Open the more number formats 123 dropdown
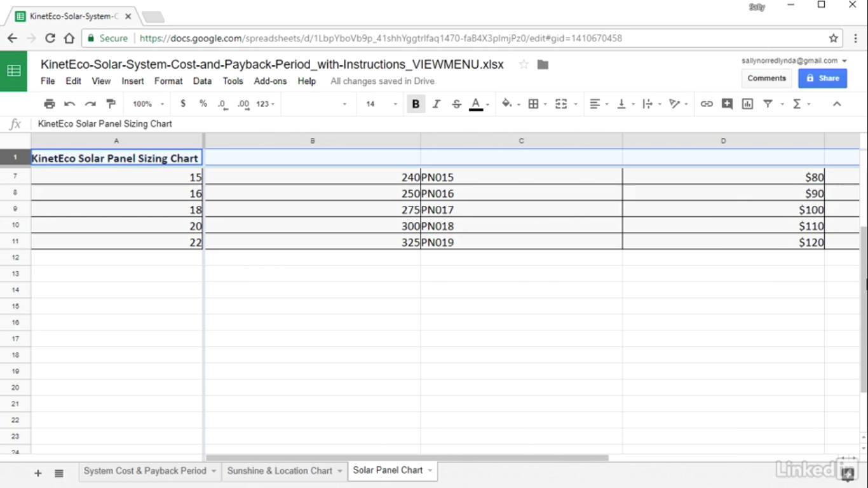The width and height of the screenshot is (868, 488). click(266, 104)
